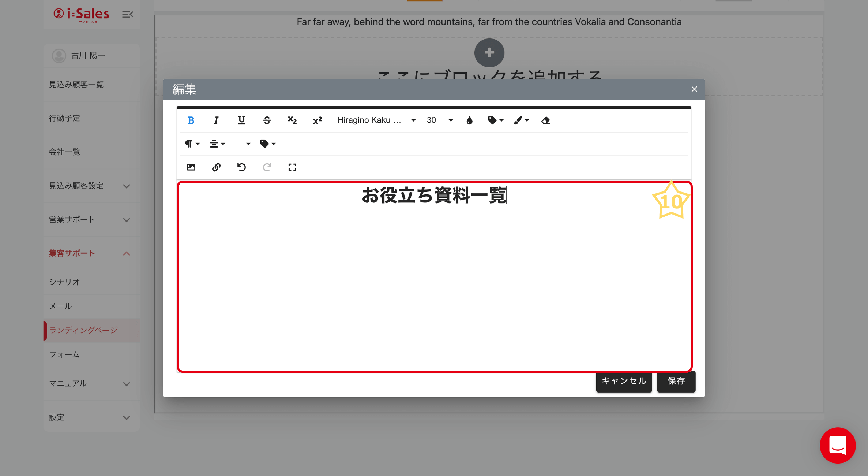The height and width of the screenshot is (476, 868).
Task: Click the eraser clear formatting icon
Action: point(545,120)
